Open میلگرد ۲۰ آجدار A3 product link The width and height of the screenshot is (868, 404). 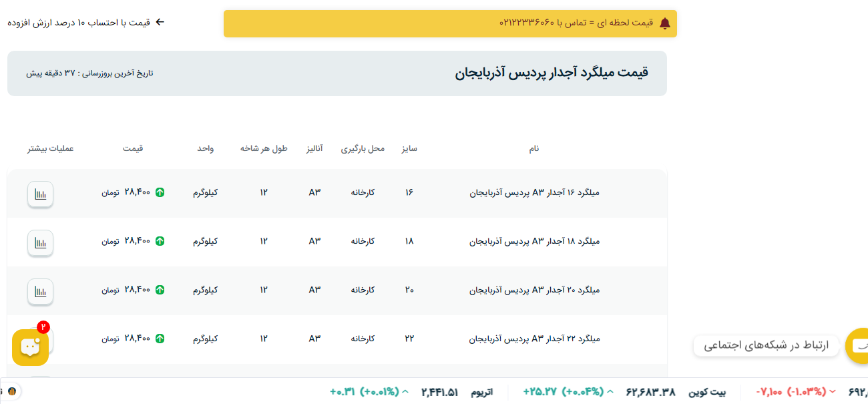pyautogui.click(x=534, y=290)
